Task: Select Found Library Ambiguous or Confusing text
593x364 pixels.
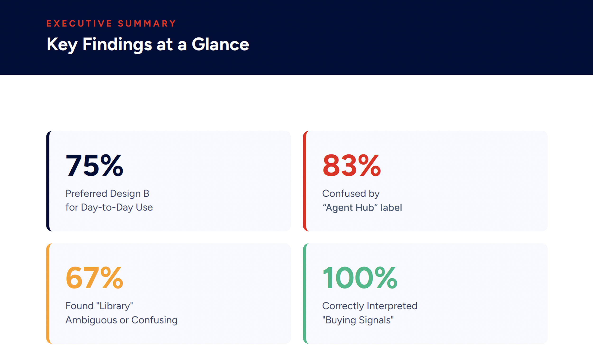Action: tap(121, 313)
